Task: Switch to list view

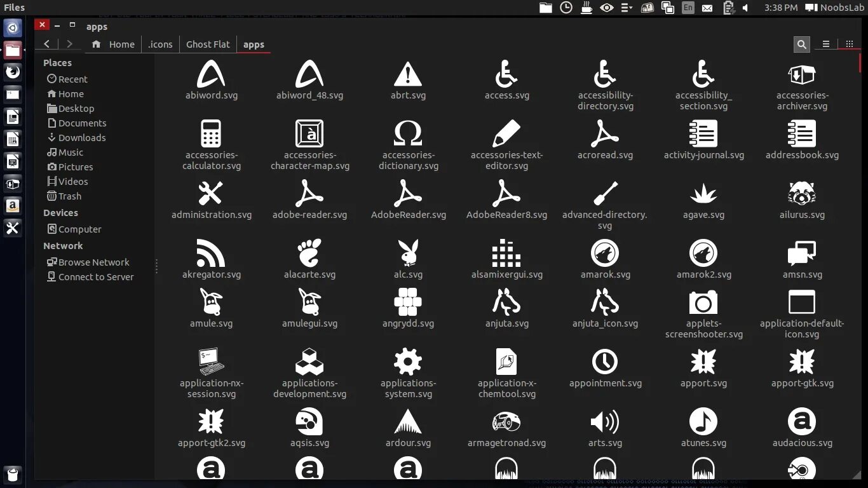Action: tap(826, 44)
